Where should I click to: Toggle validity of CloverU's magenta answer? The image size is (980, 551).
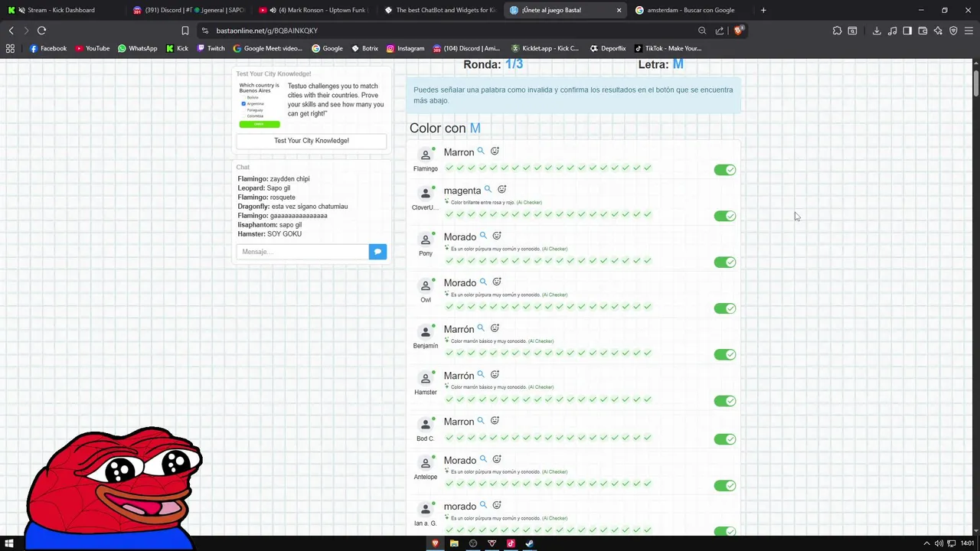tap(724, 216)
